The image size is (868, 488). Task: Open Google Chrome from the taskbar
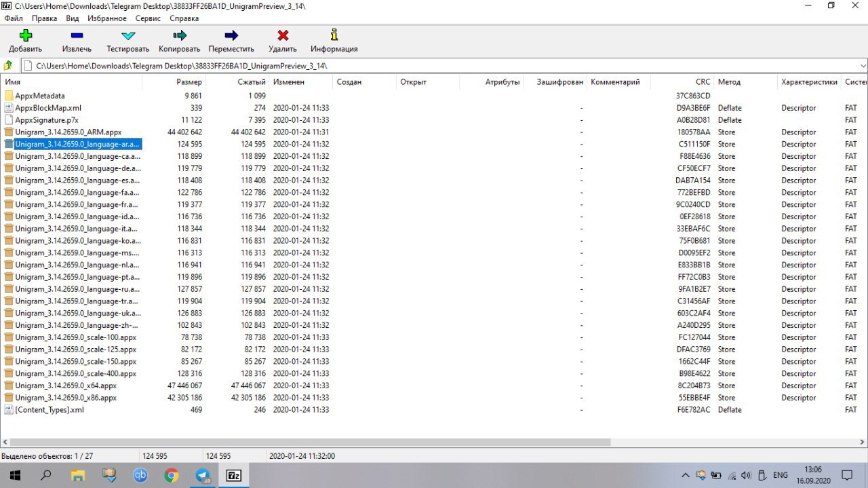(172, 475)
